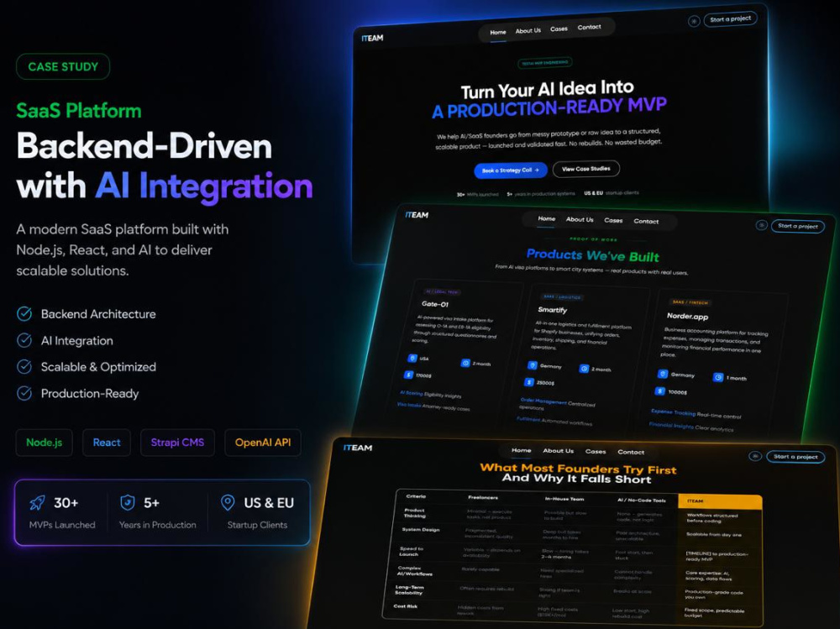Screen dimensions: 840x629
Task: Click the View Case Studies button
Action: 586,169
